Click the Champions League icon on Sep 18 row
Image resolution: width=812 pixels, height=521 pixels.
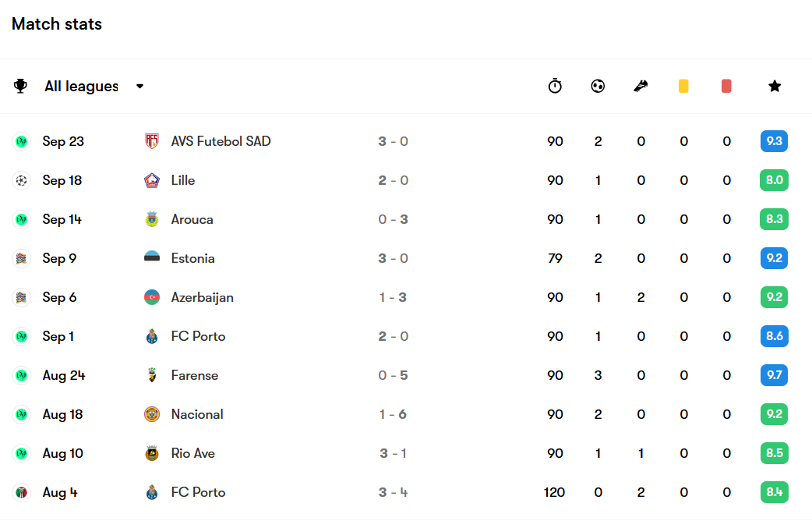coord(21,180)
